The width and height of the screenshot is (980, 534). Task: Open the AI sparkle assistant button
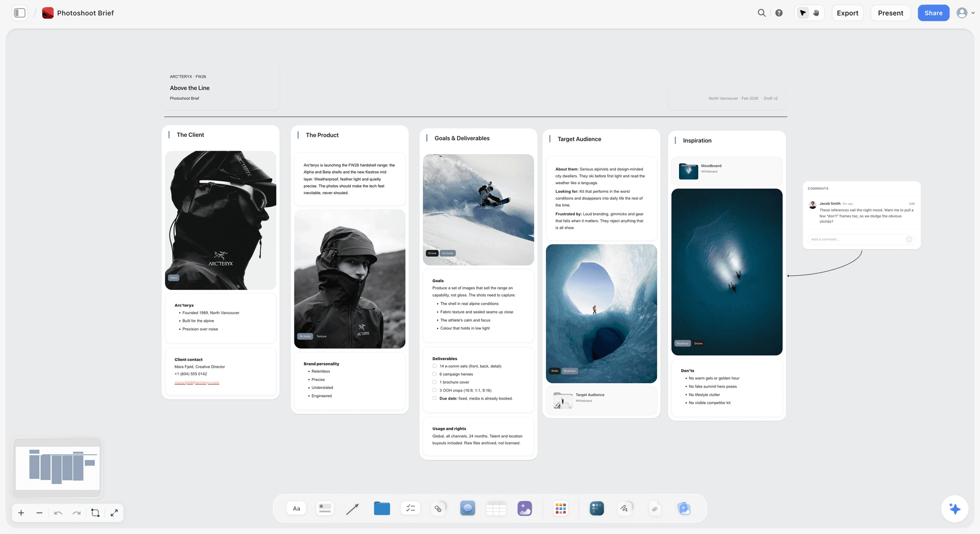click(x=955, y=509)
